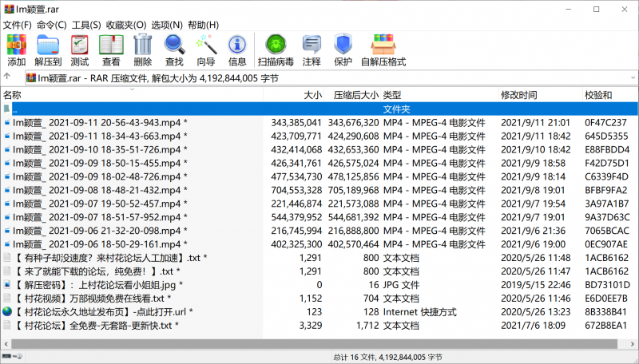Sort by Modified Time (修改时间) column
Viewport: 639px width, 364px height.
point(519,95)
